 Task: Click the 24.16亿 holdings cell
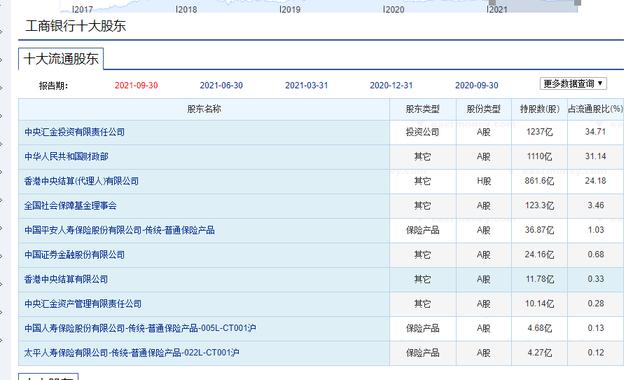pos(540,255)
